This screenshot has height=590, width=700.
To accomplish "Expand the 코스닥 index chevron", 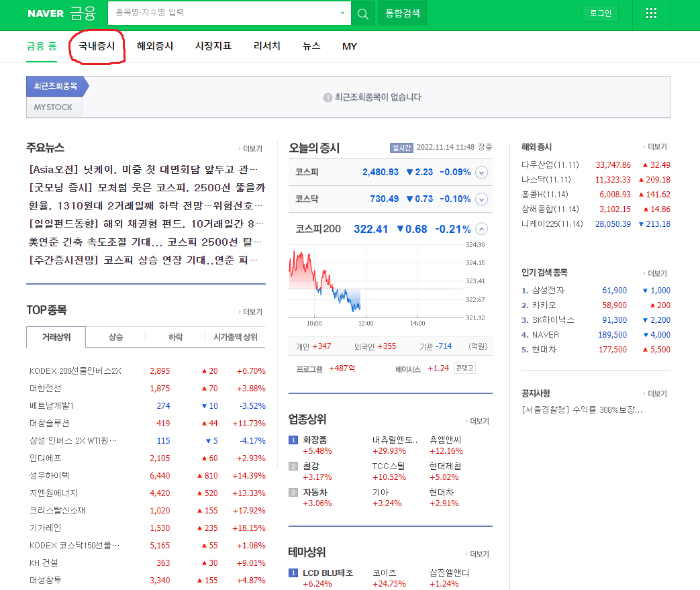I will [x=481, y=200].
